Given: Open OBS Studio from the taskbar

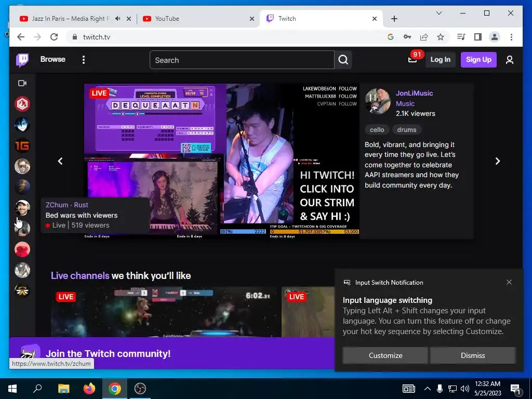Looking at the screenshot, I should coord(140,389).
